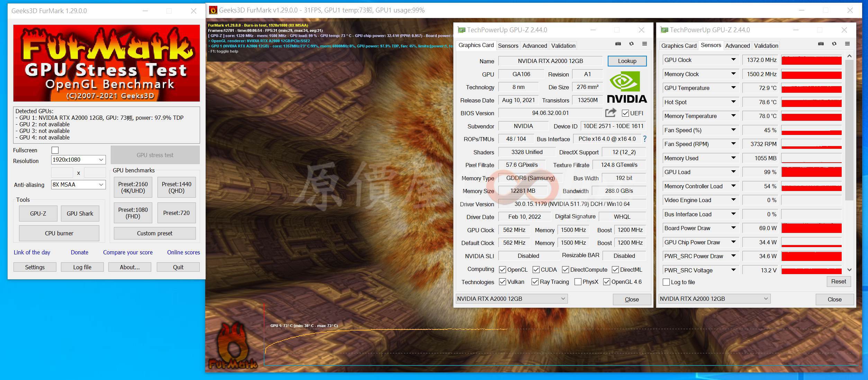Screen dimensions: 868x380
Task: Expand the Fan Speed (RPM) dropdown arrow
Action: [733, 144]
